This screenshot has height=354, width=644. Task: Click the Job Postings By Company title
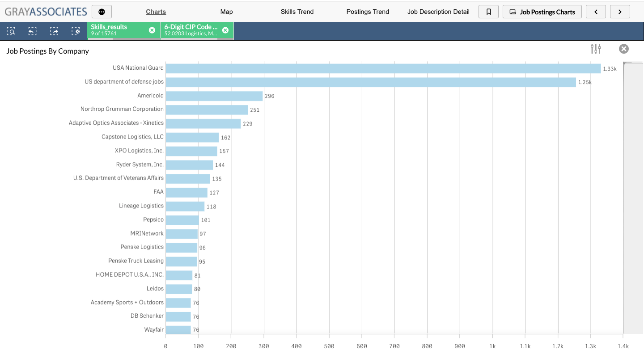[47, 51]
